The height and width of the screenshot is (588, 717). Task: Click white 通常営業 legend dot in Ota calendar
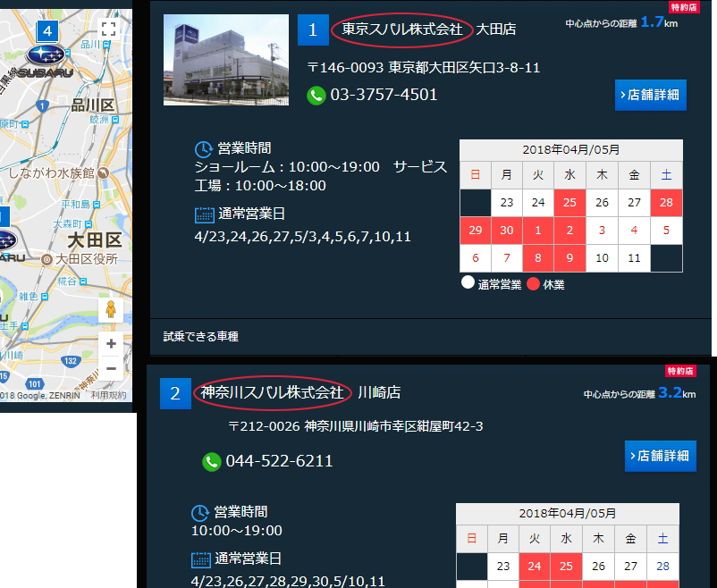468,282
